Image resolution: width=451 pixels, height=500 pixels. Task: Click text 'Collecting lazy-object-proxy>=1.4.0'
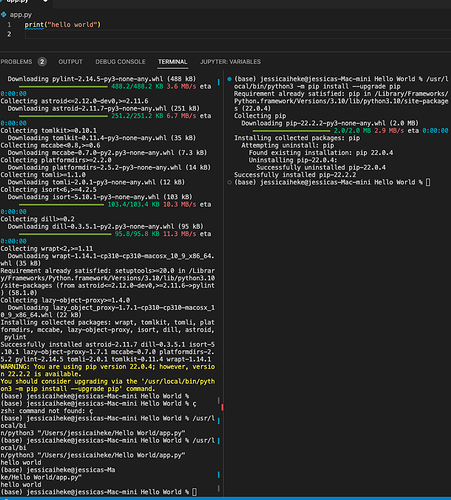(65, 300)
